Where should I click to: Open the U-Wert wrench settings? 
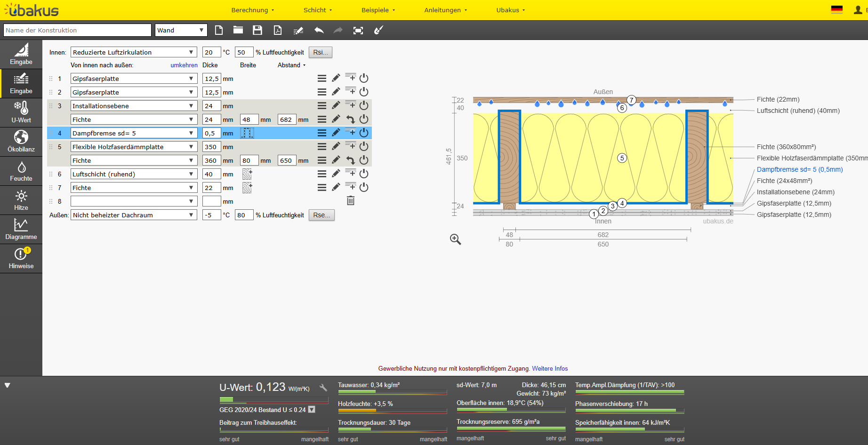(x=323, y=388)
